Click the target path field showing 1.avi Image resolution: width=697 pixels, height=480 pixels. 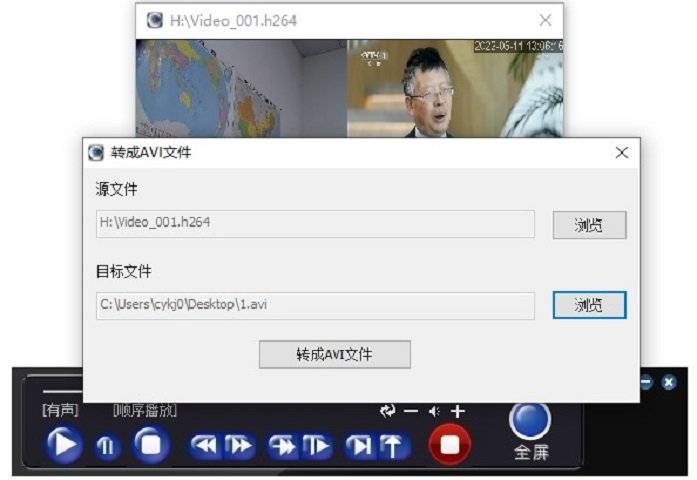pyautogui.click(x=315, y=305)
